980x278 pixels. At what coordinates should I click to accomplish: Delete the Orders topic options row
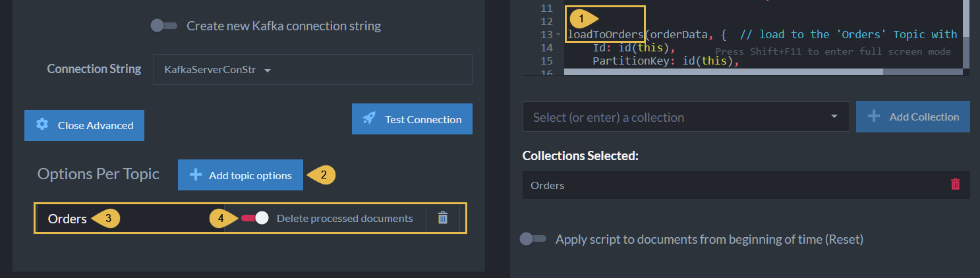[x=443, y=218]
